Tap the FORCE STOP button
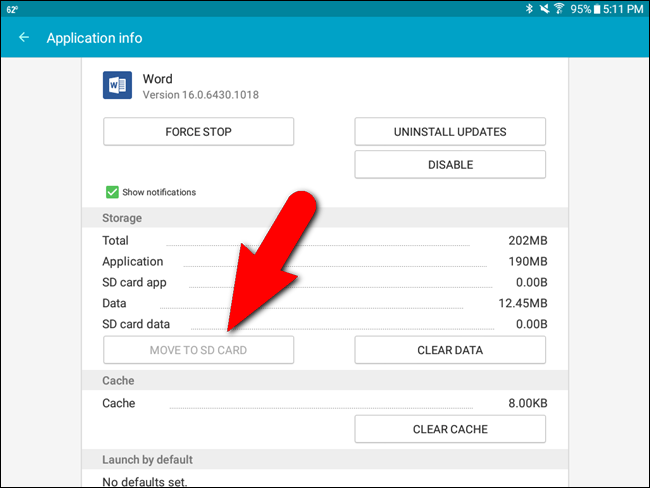 pos(199,131)
